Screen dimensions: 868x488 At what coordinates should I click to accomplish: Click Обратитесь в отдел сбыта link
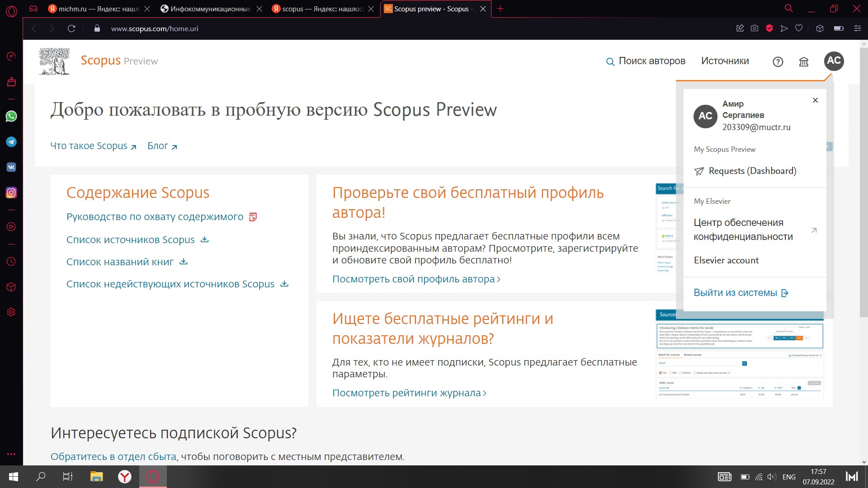tap(113, 457)
